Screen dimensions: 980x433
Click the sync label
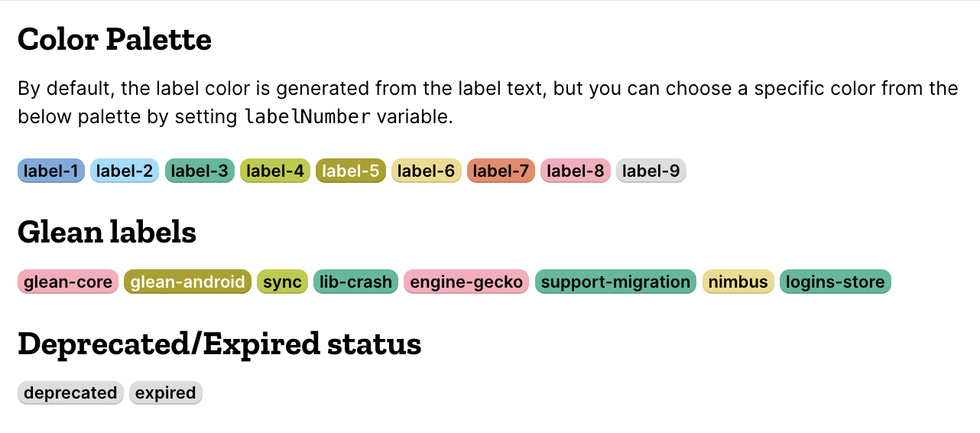283,282
